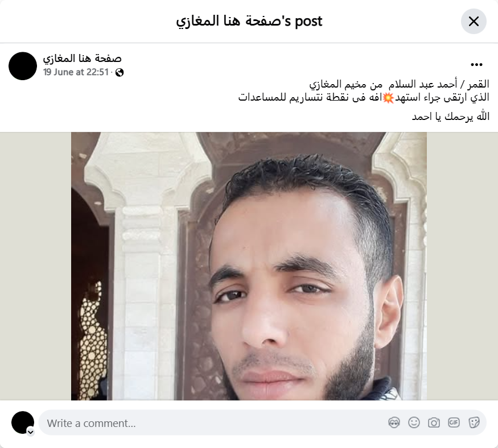Image resolution: width=498 pixels, height=448 pixels.
Task: Open the sticker picker in the comment box
Action: [x=474, y=422]
